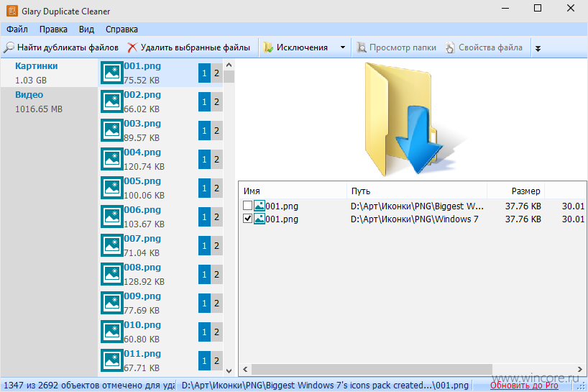Click file icon in Windows 7 path row
Image resolution: width=588 pixels, height=392 pixels.
[259, 219]
